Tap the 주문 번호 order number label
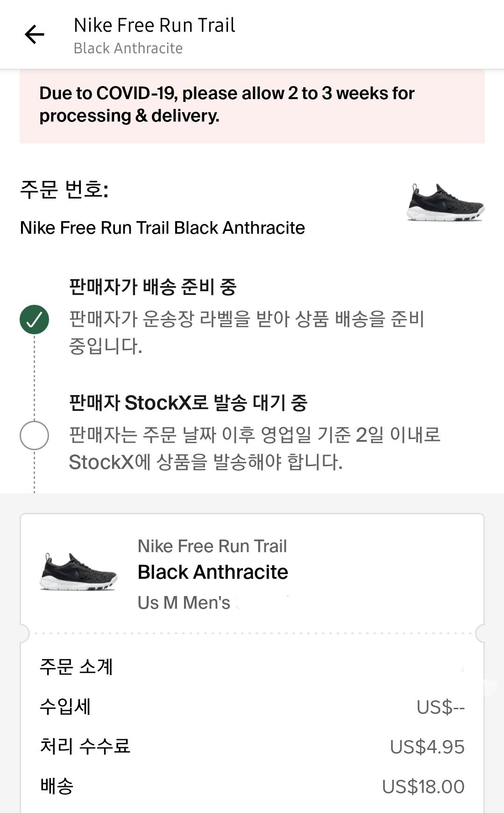The width and height of the screenshot is (504, 813). pos(64,189)
